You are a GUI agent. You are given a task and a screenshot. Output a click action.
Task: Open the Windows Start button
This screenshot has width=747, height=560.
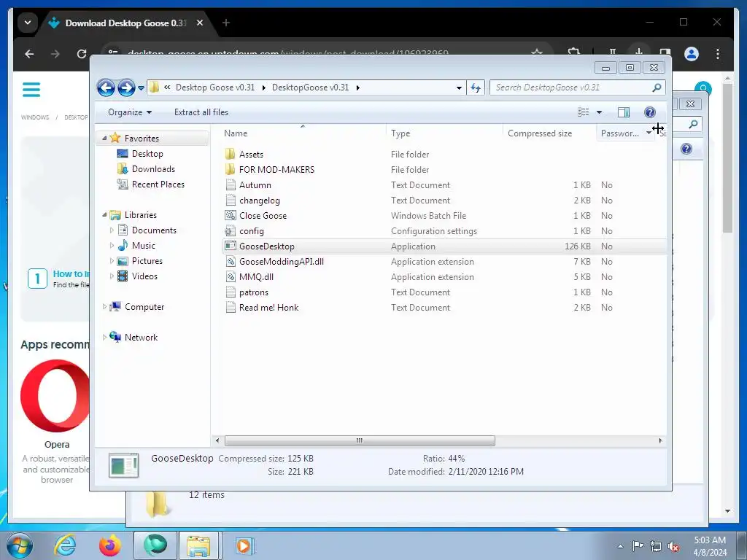(20, 545)
